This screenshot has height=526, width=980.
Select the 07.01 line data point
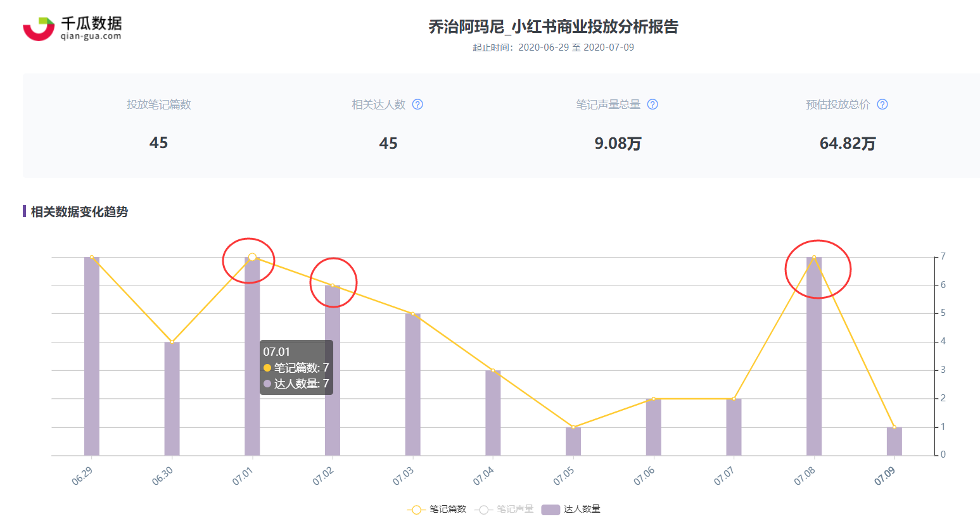(252, 257)
